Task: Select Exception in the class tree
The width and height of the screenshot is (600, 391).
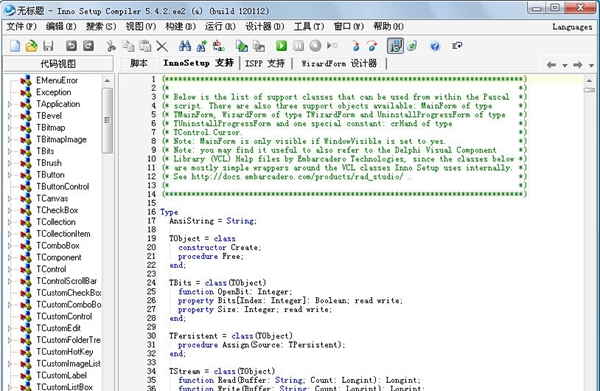Action: (x=54, y=92)
